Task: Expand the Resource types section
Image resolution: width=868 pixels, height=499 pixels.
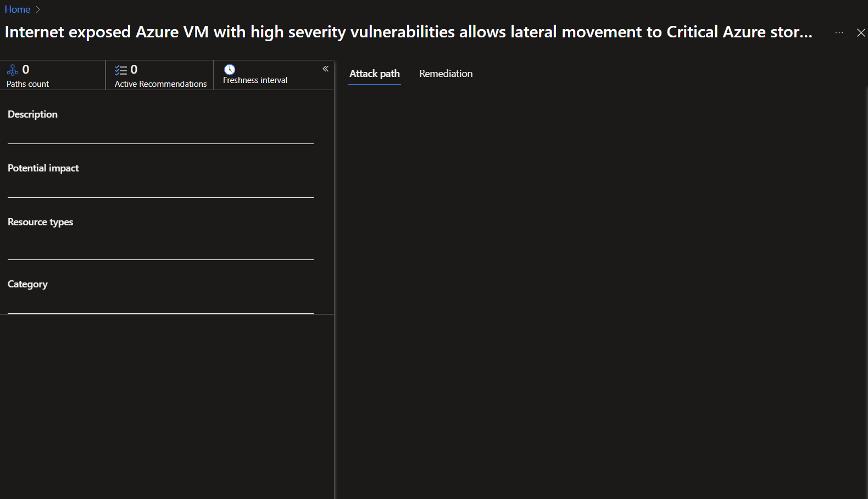Action: pos(40,222)
